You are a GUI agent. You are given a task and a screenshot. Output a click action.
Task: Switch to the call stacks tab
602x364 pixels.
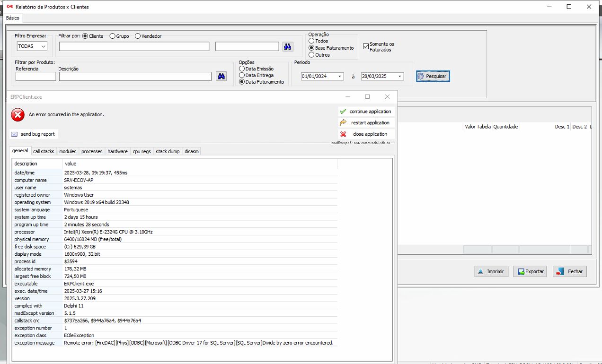pyautogui.click(x=44, y=151)
